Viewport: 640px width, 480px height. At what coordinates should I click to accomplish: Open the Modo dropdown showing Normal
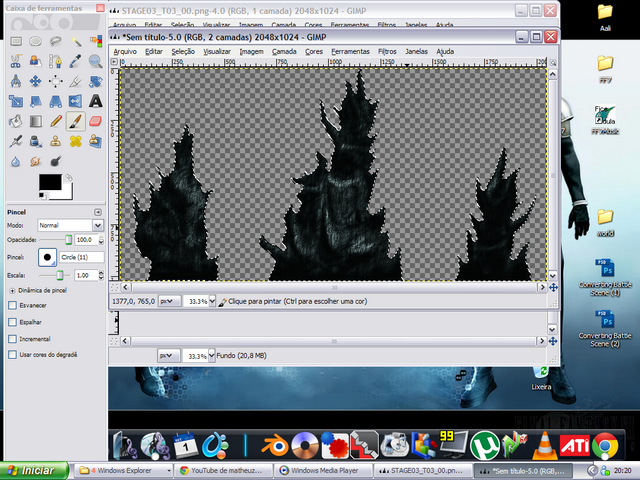tap(70, 225)
